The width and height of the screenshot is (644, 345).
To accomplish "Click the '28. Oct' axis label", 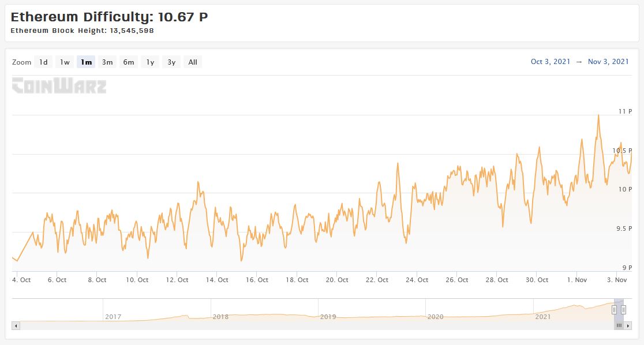I will pyautogui.click(x=497, y=280).
